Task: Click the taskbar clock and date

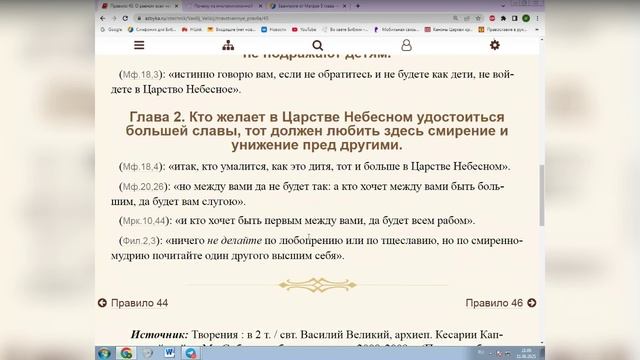Action: click(x=526, y=353)
